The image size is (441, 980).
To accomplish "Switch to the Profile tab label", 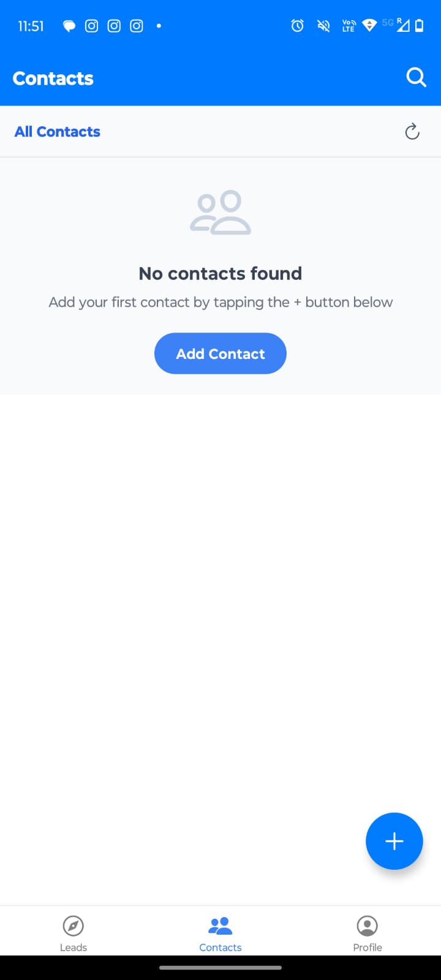I will pyautogui.click(x=367, y=948).
